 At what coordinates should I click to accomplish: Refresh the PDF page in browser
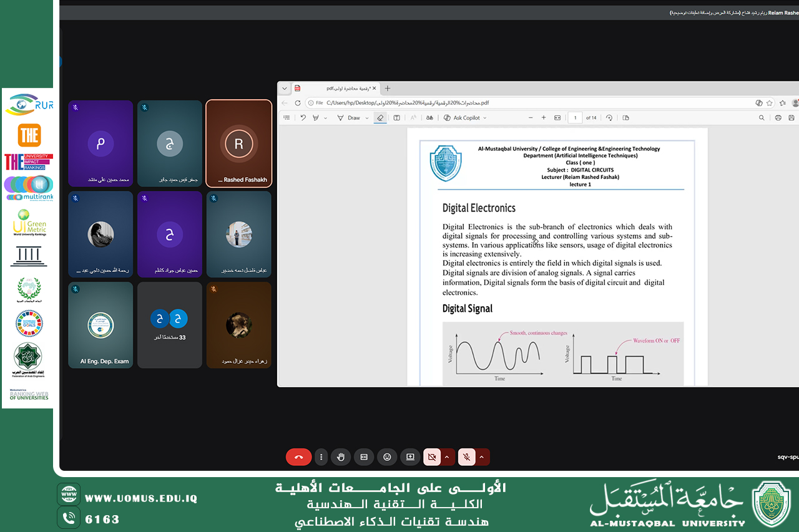click(298, 103)
